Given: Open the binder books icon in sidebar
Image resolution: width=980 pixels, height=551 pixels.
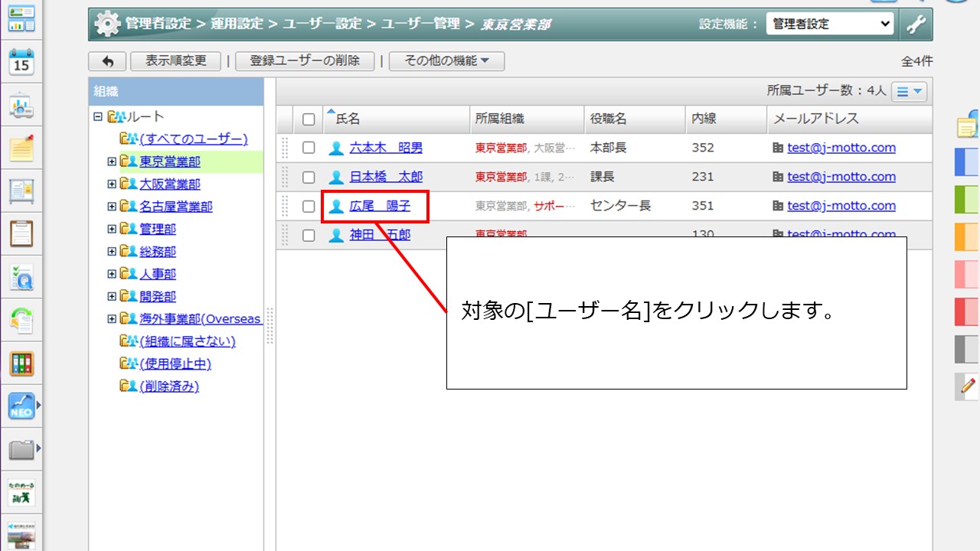Looking at the screenshot, I should point(21,364).
